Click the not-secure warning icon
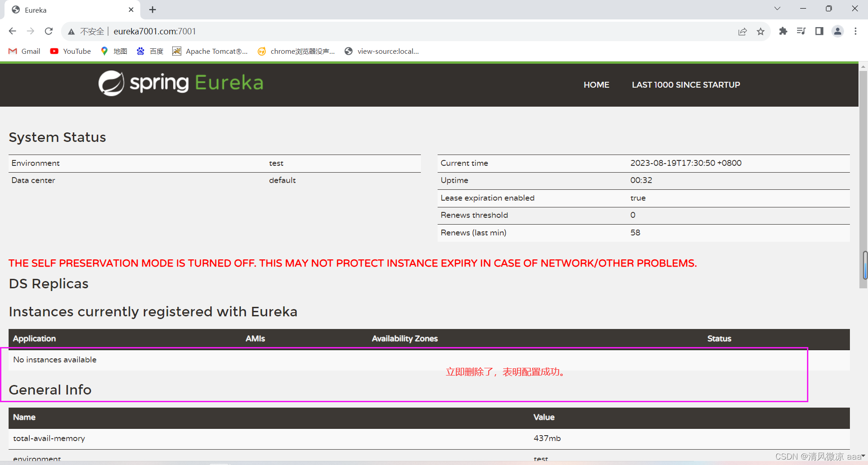Screen dimensions: 868x465 pyautogui.click(x=71, y=31)
